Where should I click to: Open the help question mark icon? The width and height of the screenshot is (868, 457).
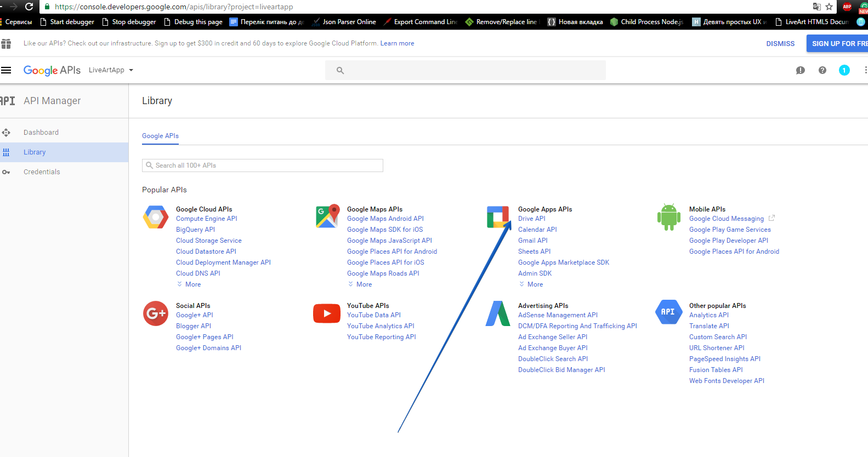pyautogui.click(x=822, y=70)
